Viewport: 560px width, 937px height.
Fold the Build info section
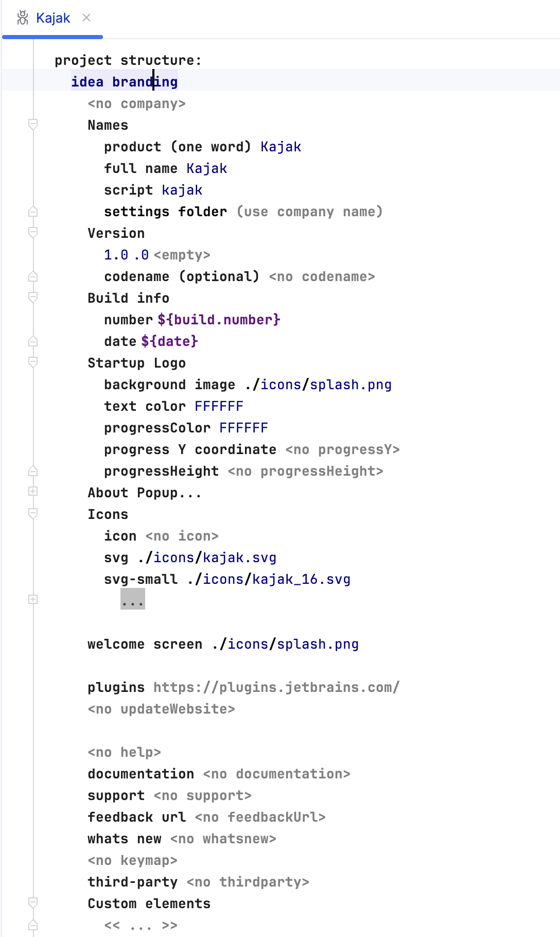coord(33,297)
